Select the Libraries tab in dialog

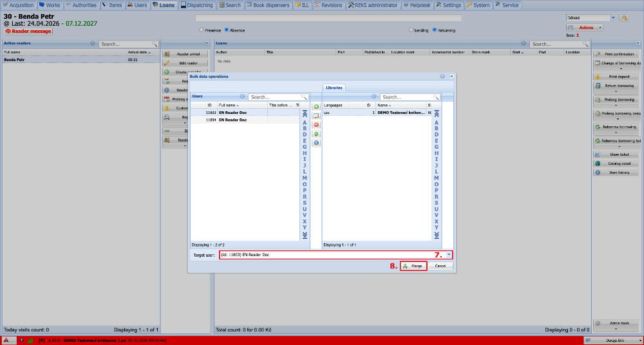pos(334,88)
